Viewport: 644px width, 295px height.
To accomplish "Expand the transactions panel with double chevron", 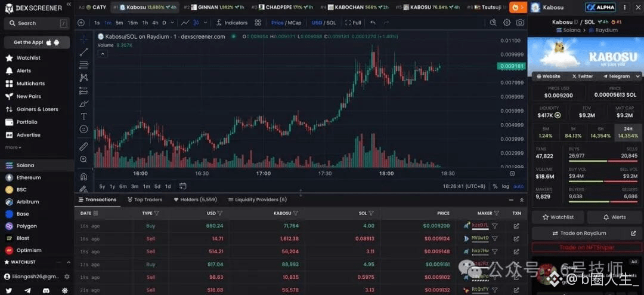I will (x=522, y=200).
